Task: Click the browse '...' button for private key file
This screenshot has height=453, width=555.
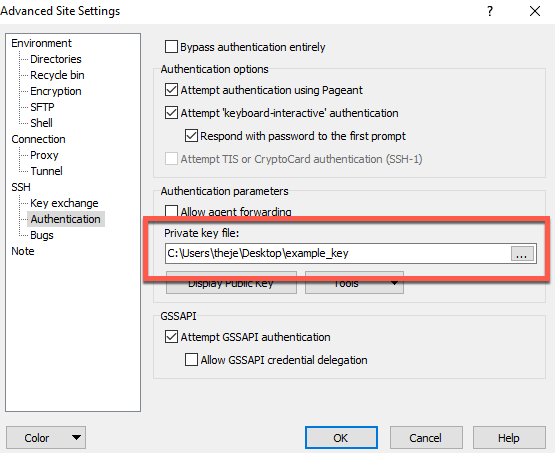Action: [x=522, y=254]
